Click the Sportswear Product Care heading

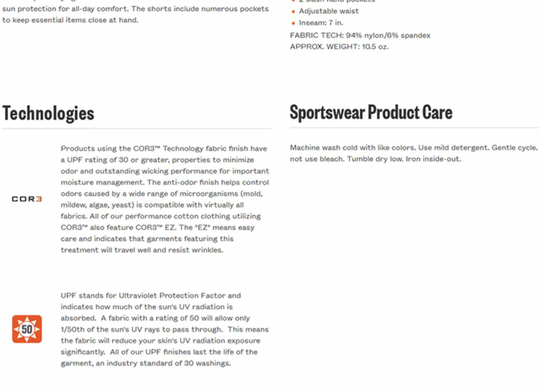point(371,112)
